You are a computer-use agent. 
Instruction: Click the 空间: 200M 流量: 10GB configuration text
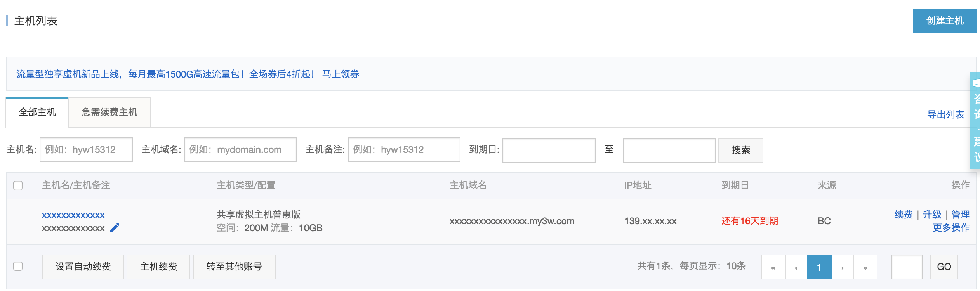pyautogui.click(x=269, y=228)
